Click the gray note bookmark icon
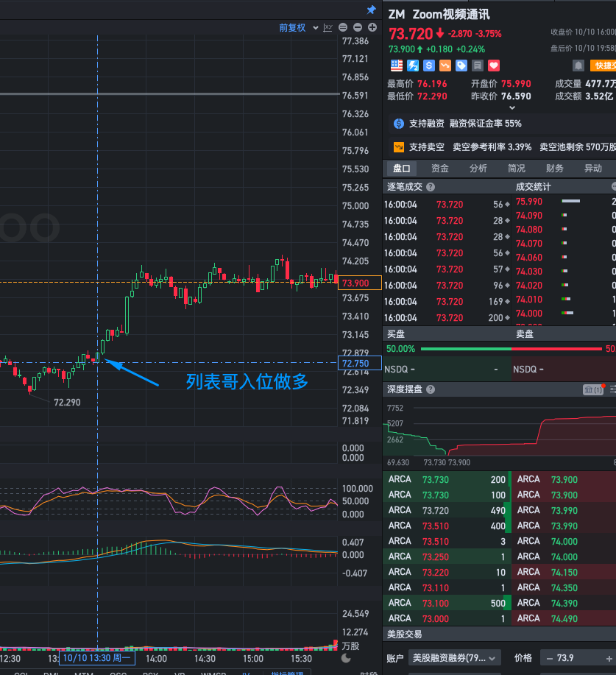 [478, 66]
